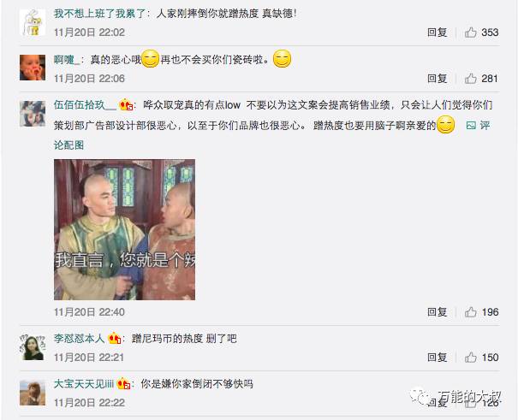Reply to the comment posted at 22:06
The width and height of the screenshot is (518, 420).
point(437,79)
